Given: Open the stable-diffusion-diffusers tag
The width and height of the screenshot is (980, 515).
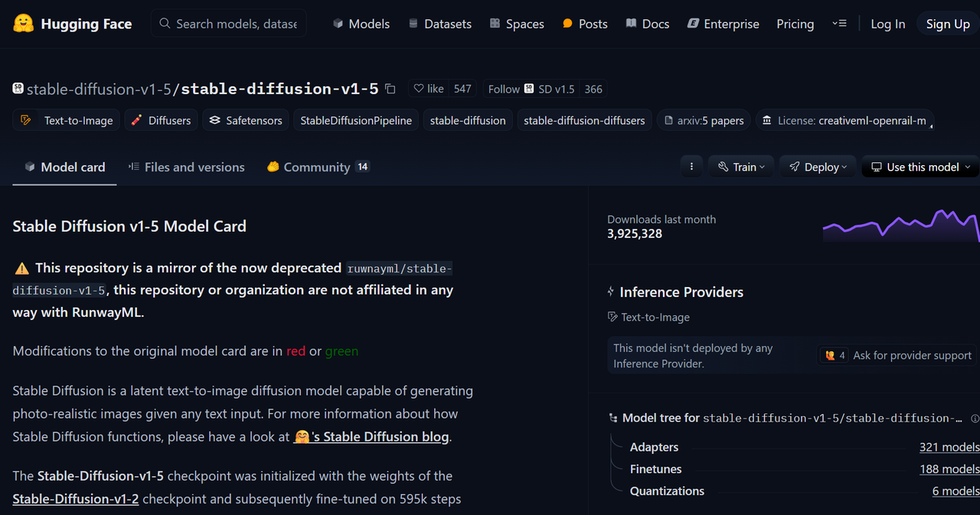Looking at the screenshot, I should click(x=584, y=120).
